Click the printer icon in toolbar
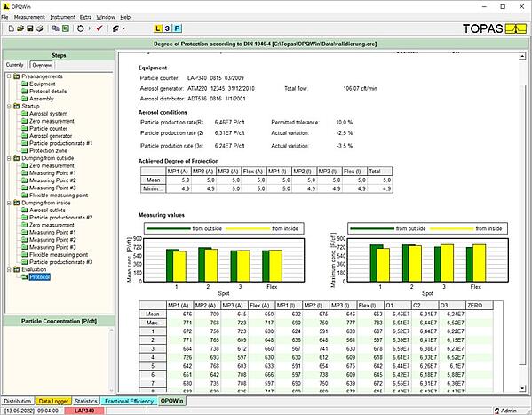The image size is (532, 415). click(40, 28)
